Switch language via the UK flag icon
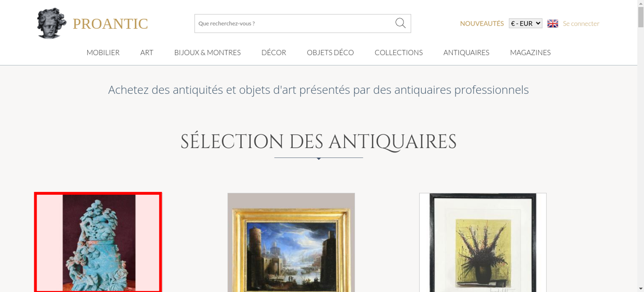The width and height of the screenshot is (644, 292). pyautogui.click(x=553, y=23)
